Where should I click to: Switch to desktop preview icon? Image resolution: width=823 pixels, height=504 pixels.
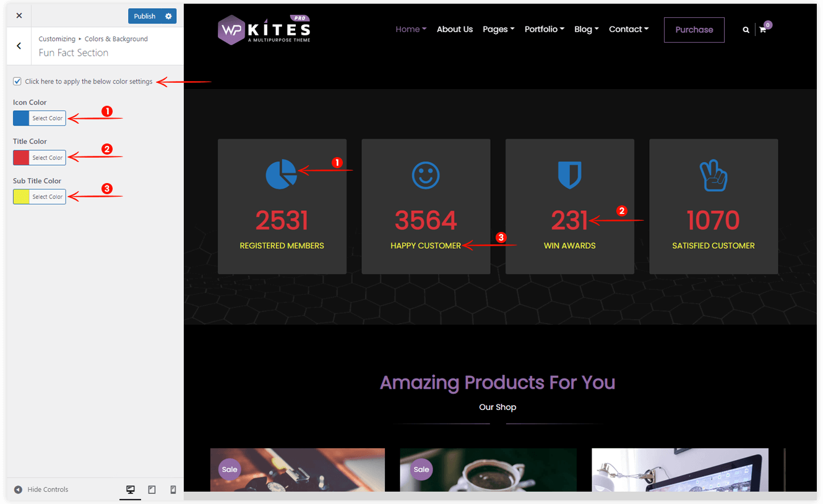coord(131,490)
